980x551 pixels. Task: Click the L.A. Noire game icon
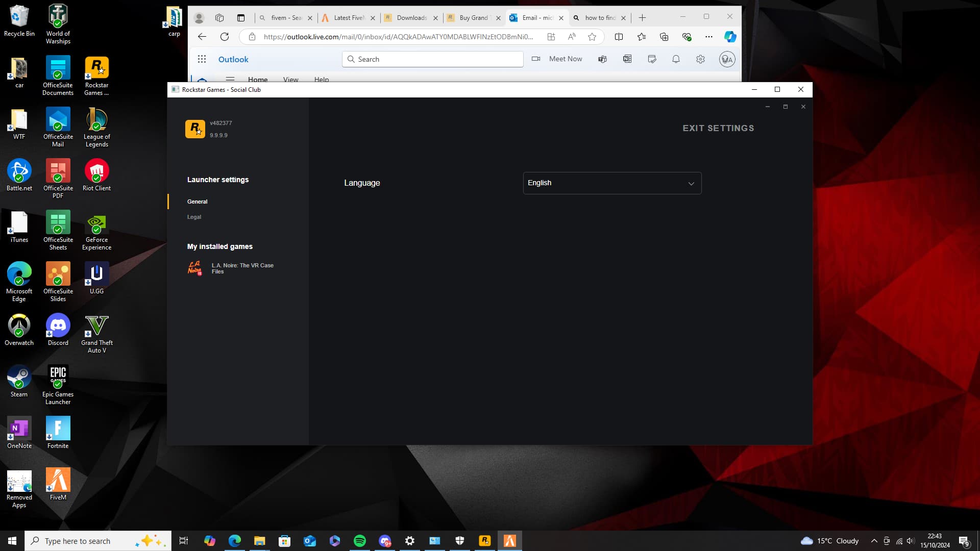[x=194, y=268]
